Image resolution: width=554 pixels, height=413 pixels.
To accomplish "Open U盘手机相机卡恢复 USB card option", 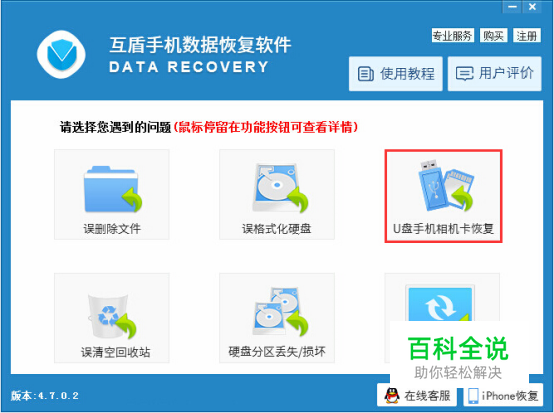I will pyautogui.click(x=443, y=196).
